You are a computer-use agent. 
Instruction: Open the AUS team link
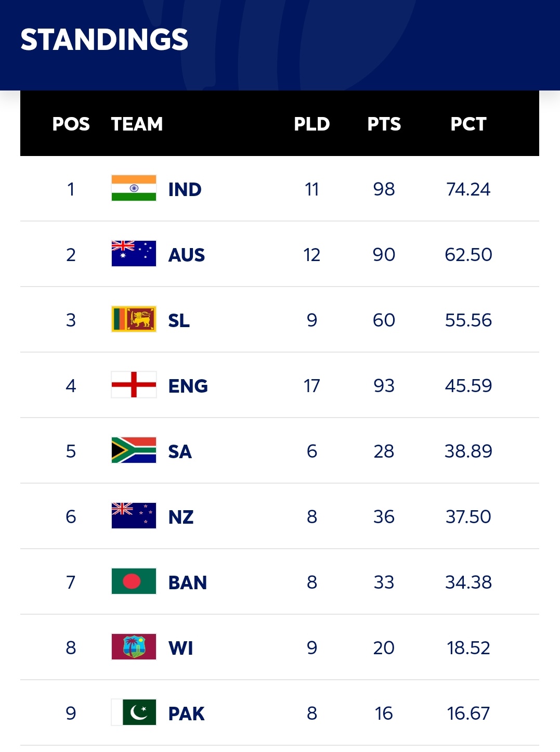point(186,255)
